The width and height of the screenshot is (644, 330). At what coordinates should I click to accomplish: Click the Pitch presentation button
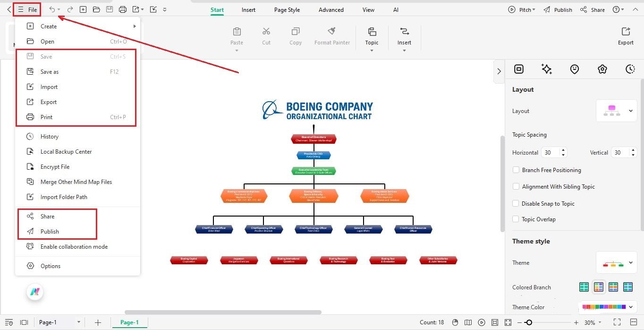click(x=522, y=9)
